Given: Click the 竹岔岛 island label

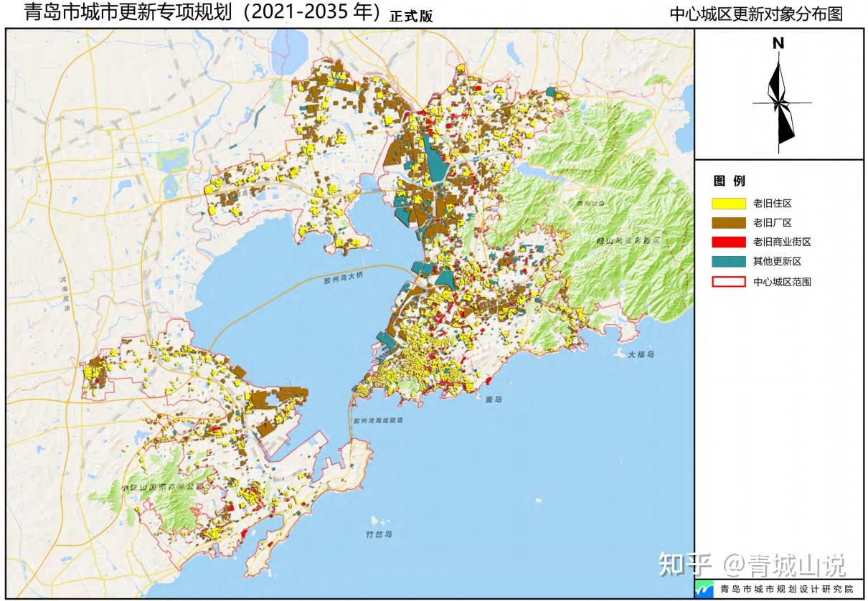Looking at the screenshot, I should pos(379,535).
